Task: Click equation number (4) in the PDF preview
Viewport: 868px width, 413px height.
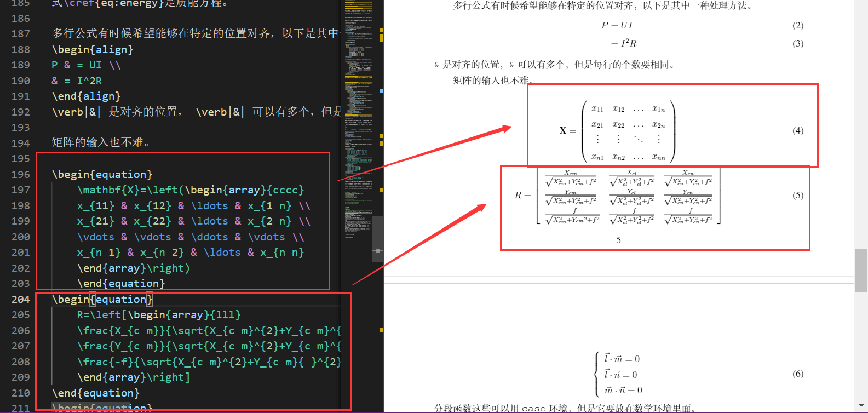Action: [x=798, y=130]
